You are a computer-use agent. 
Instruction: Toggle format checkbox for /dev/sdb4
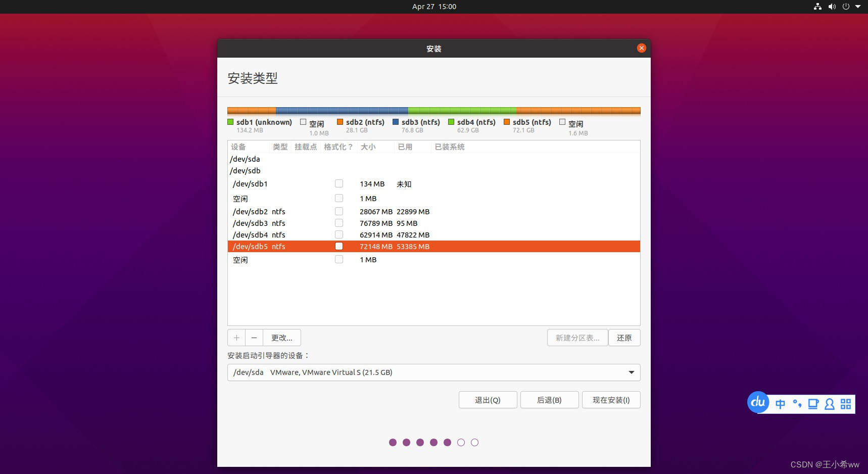(339, 234)
